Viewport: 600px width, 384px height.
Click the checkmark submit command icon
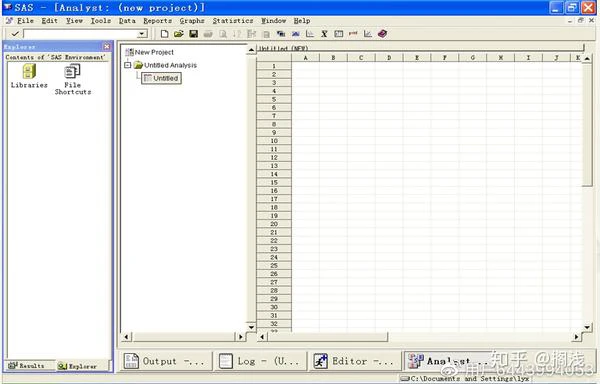point(15,34)
